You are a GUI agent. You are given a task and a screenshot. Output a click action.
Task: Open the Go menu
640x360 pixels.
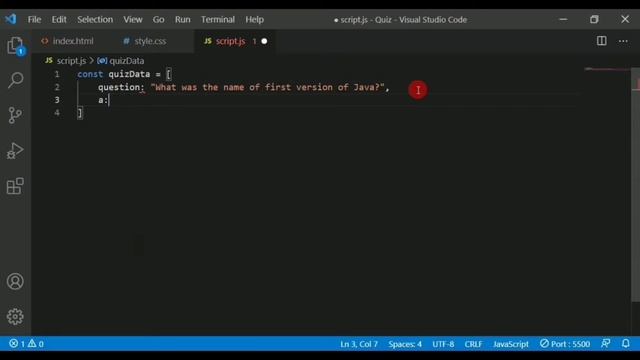[x=158, y=20]
